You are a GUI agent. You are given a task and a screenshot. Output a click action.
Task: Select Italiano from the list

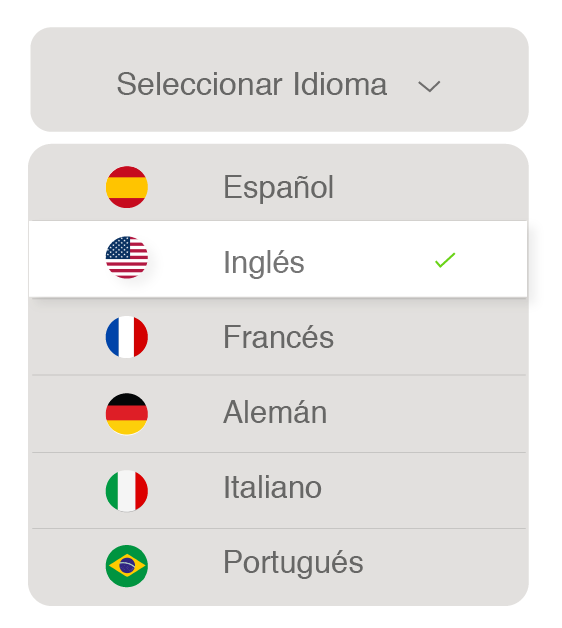[x=278, y=491]
